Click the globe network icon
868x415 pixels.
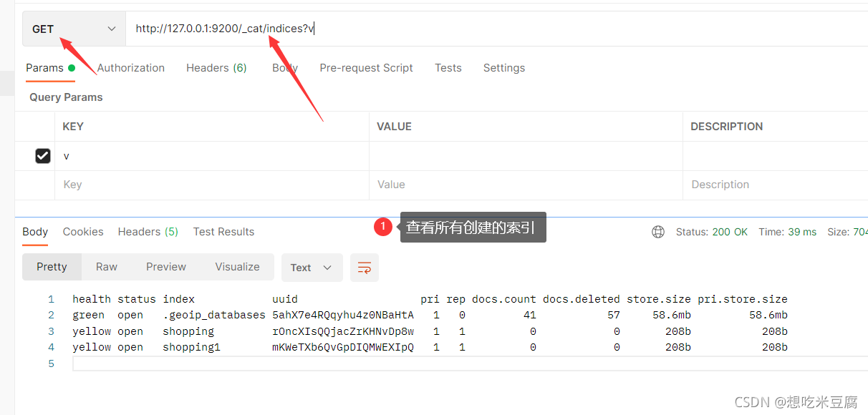(658, 232)
